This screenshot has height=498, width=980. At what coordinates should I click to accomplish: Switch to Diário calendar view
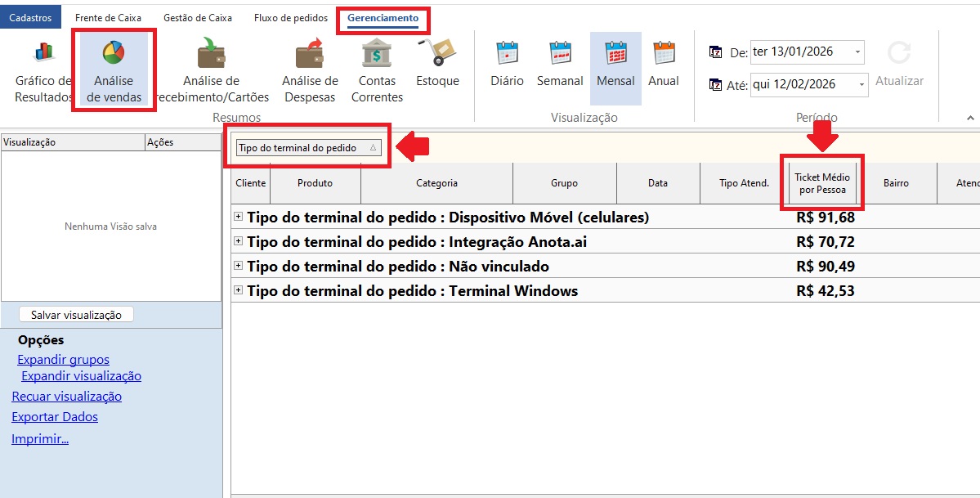[507, 54]
